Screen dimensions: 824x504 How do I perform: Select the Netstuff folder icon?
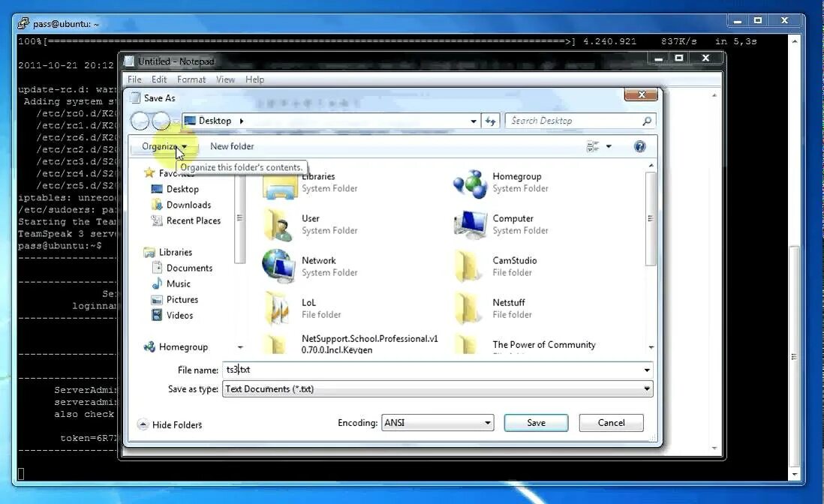pos(468,308)
